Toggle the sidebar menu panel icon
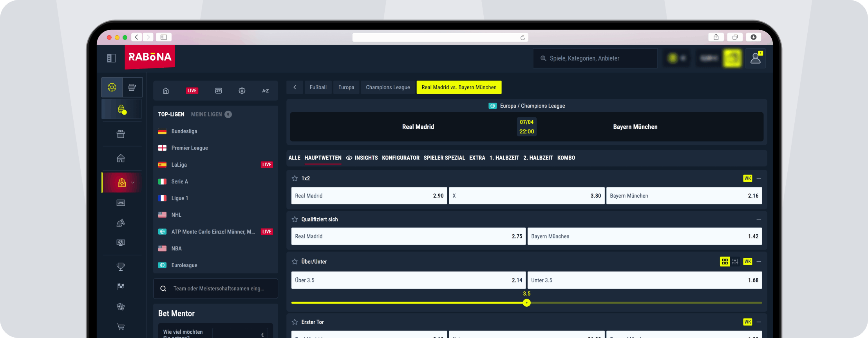The image size is (868, 338). pyautogui.click(x=111, y=58)
